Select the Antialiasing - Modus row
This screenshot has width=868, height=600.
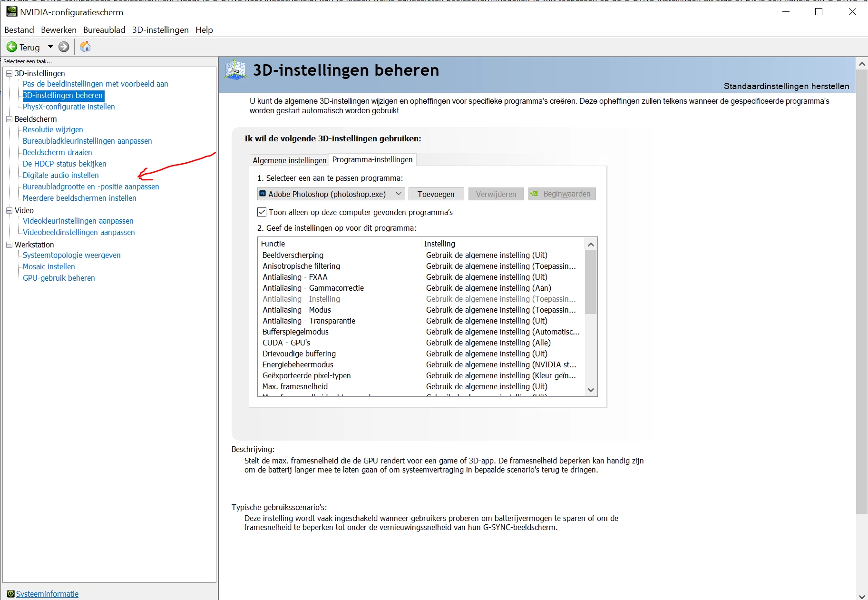pos(421,310)
